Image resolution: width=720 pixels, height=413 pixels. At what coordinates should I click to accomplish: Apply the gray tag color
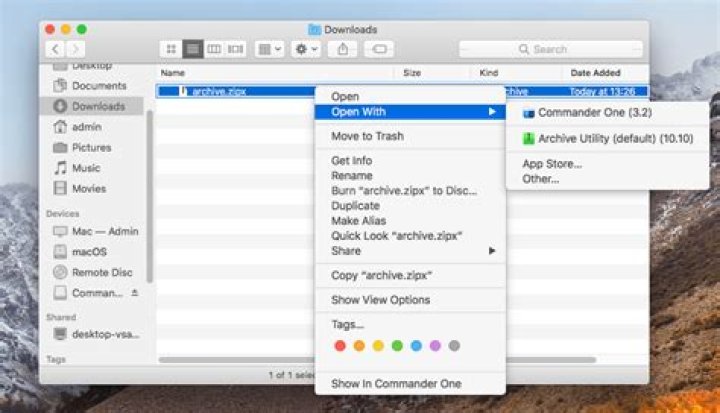[454, 346]
